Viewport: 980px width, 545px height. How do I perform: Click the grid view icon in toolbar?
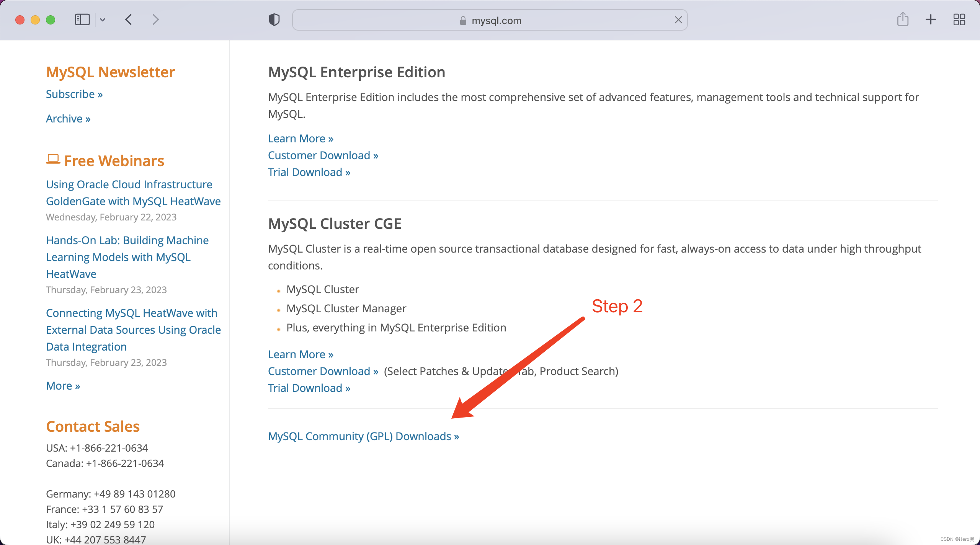959,19
